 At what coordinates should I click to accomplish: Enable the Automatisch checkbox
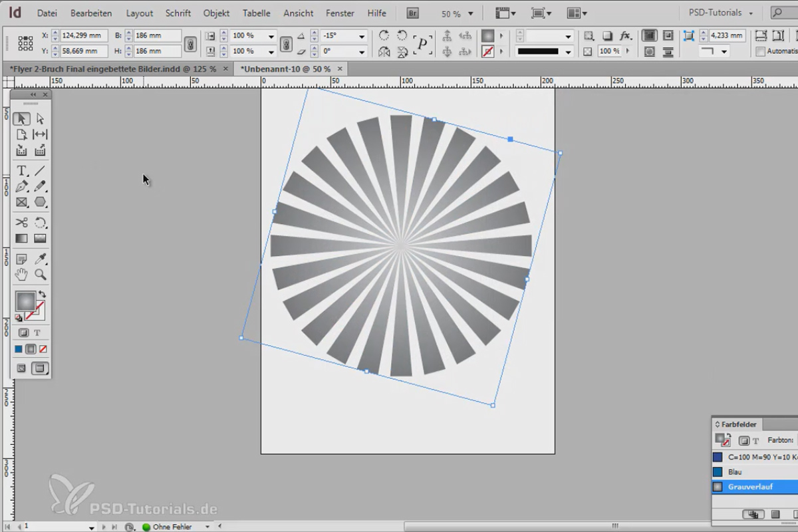(x=761, y=51)
